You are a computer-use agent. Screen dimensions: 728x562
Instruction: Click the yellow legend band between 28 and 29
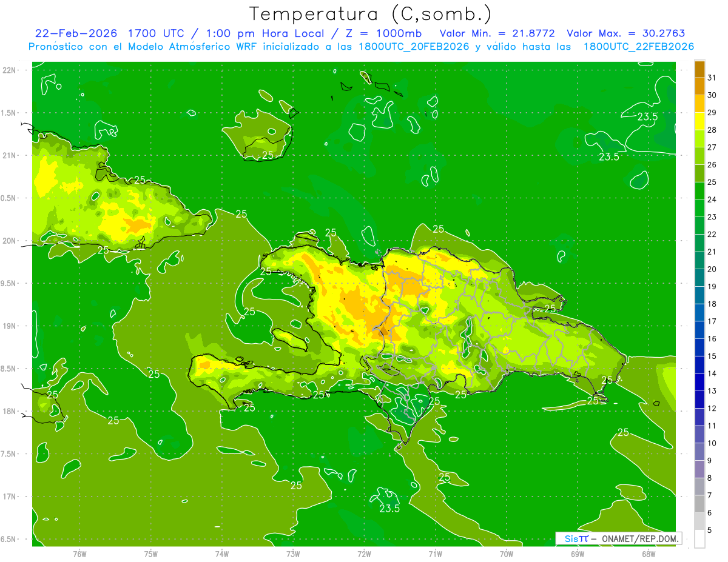(699, 121)
